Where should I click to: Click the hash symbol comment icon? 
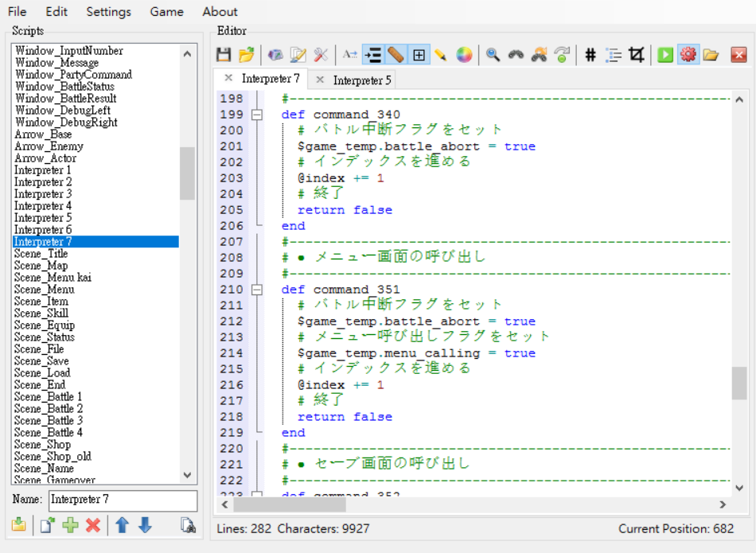(590, 55)
